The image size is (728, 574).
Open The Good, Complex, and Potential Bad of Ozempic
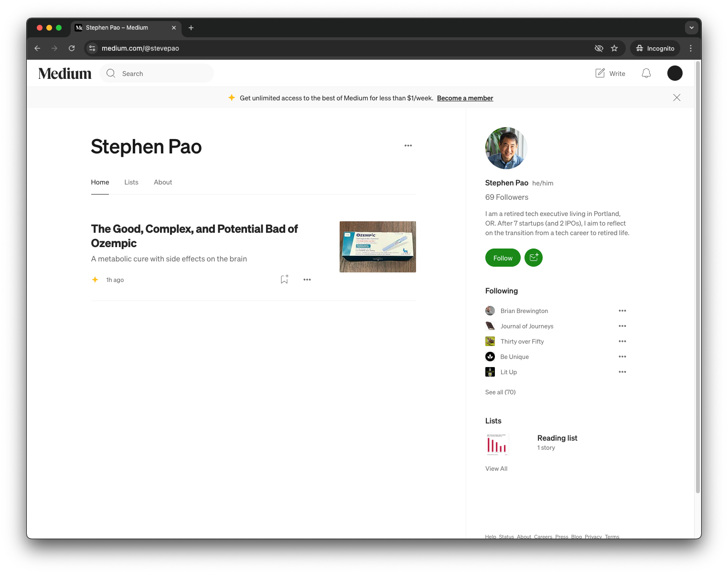click(x=194, y=236)
